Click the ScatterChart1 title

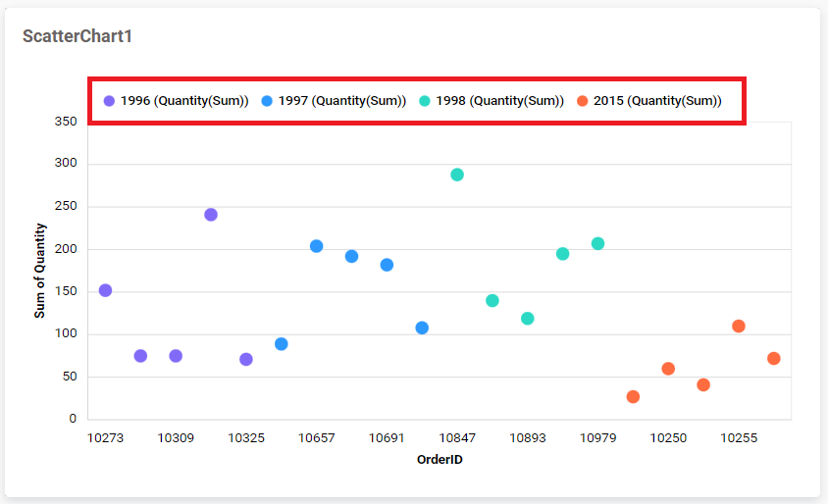pos(78,36)
